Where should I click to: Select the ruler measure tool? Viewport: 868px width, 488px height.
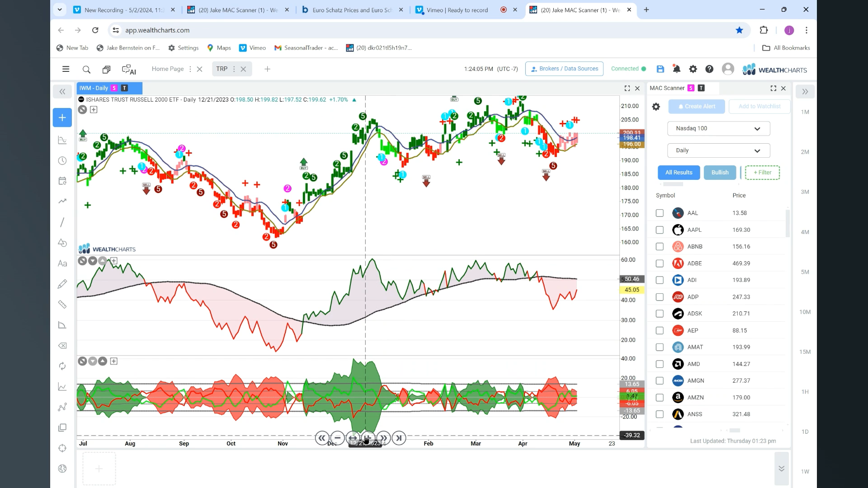[62, 305]
